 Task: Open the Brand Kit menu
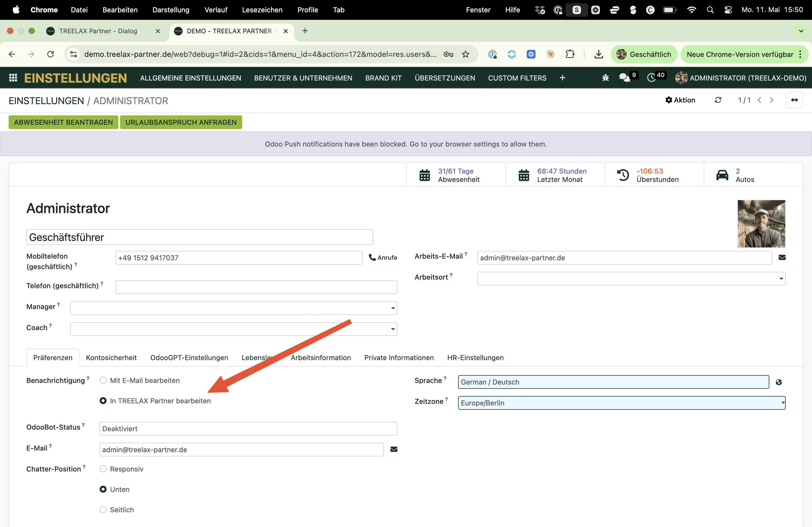pyautogui.click(x=383, y=78)
